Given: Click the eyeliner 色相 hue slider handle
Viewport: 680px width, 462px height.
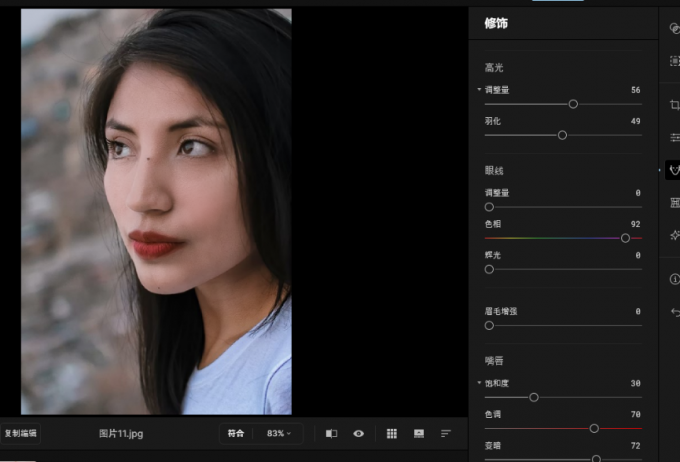Looking at the screenshot, I should click(625, 238).
